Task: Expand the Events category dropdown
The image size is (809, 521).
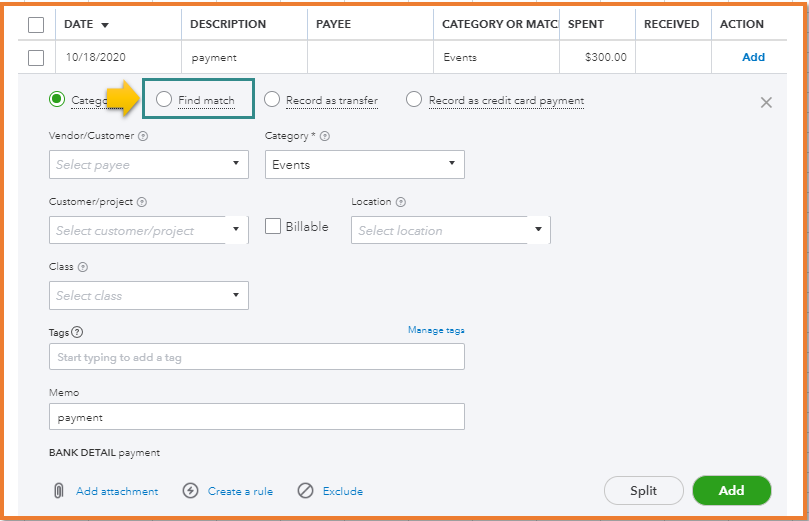Action: point(364,164)
